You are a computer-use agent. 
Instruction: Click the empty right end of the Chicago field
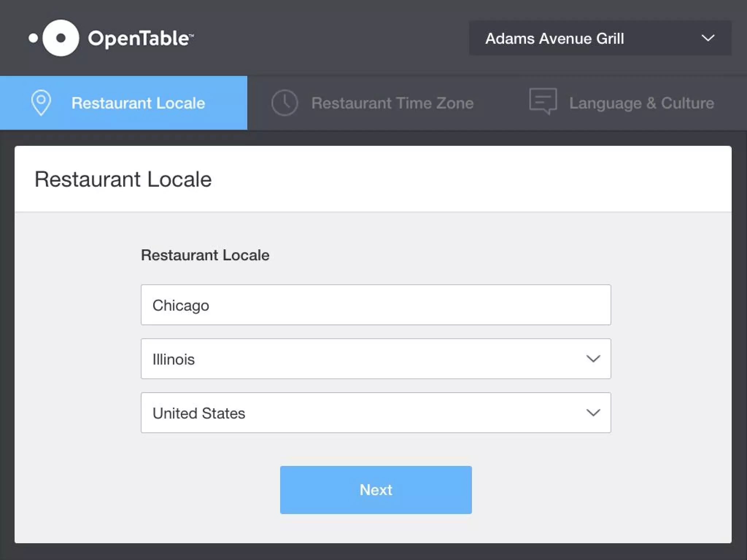(569, 305)
